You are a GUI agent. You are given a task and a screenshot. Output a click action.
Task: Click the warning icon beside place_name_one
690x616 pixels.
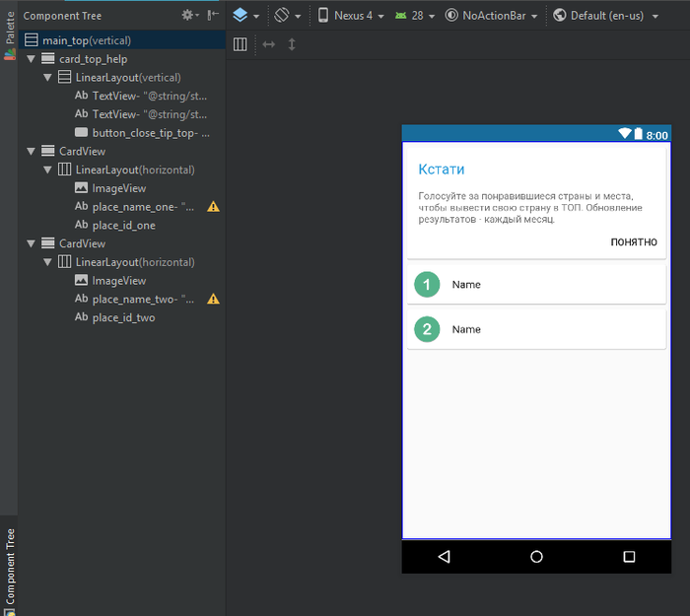click(213, 207)
